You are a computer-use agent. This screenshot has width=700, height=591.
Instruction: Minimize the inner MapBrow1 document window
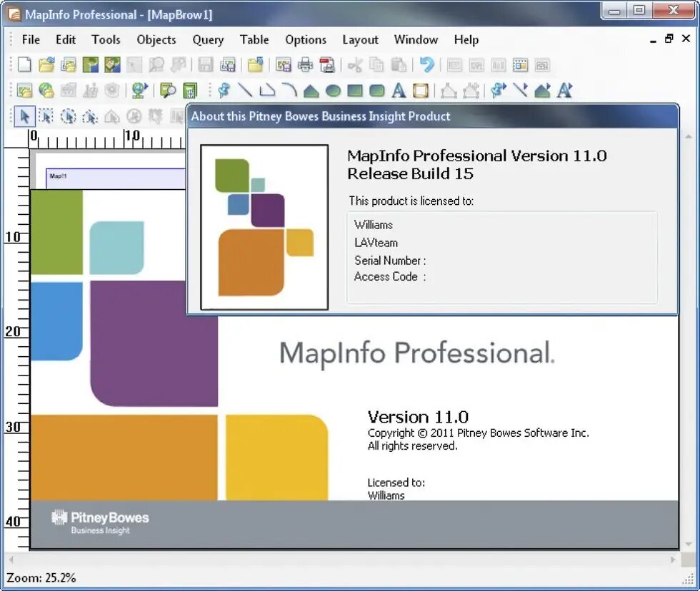(x=653, y=40)
